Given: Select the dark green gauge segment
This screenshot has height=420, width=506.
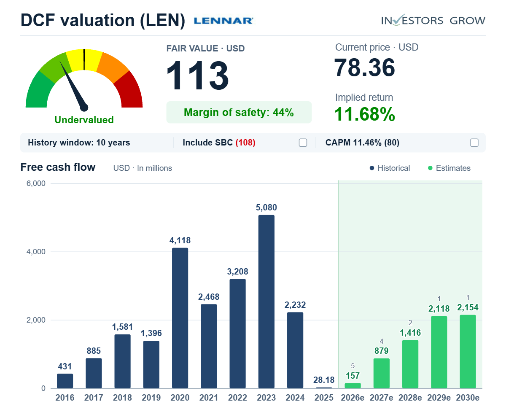Looking at the screenshot, I should click(x=38, y=92).
